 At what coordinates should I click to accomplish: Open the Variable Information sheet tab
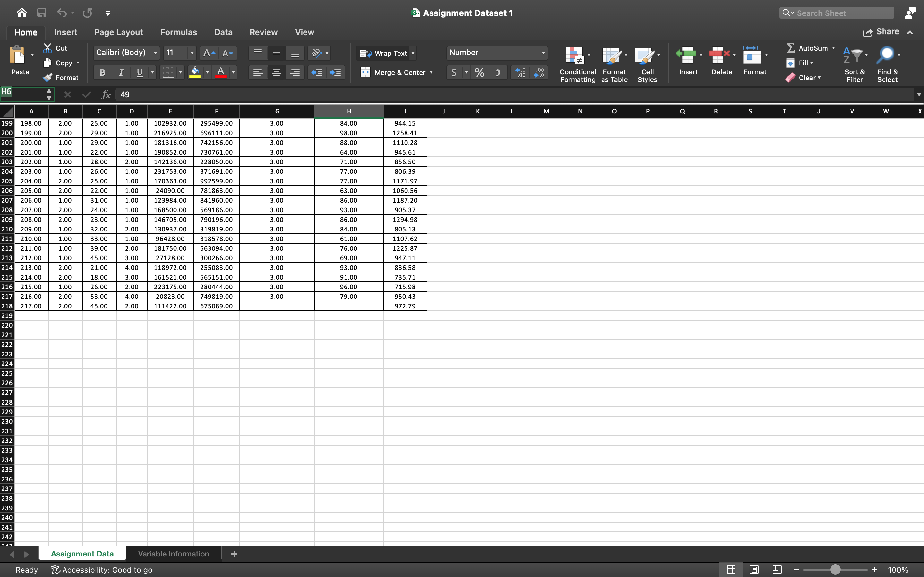tap(173, 553)
